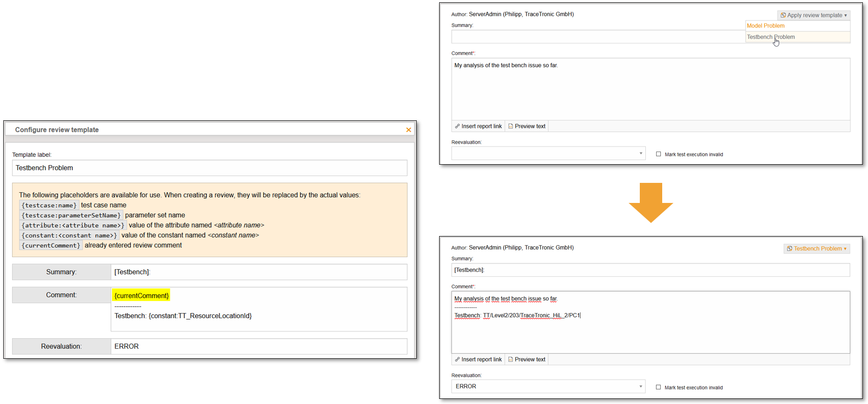The height and width of the screenshot is (404, 868).
Task: Select Model Problem from template menu
Action: point(765,26)
